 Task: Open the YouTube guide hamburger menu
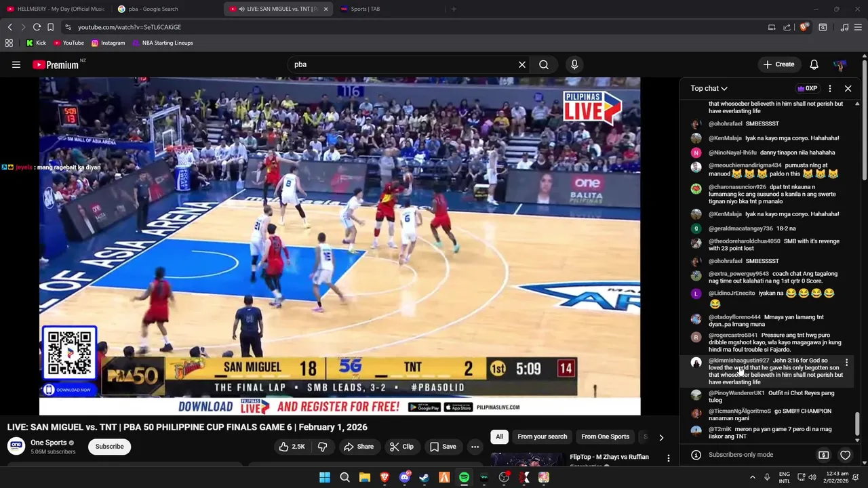click(x=16, y=64)
